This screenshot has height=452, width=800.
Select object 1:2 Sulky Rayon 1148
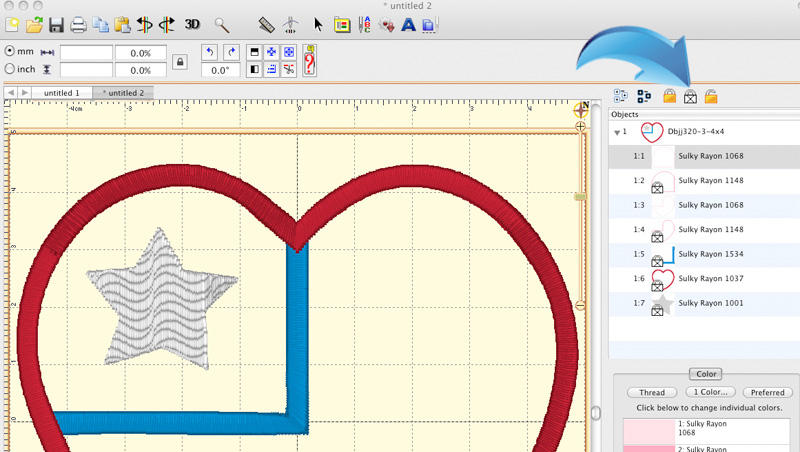704,181
